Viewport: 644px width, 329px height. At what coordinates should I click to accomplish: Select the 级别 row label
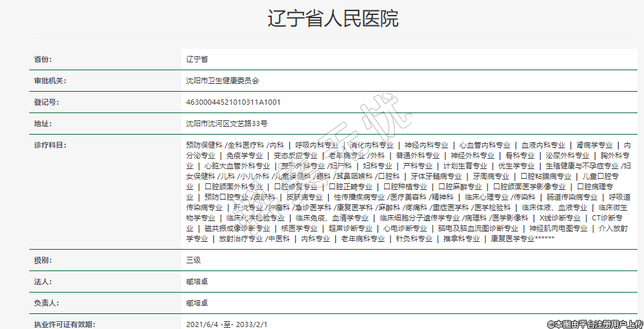coord(43,260)
